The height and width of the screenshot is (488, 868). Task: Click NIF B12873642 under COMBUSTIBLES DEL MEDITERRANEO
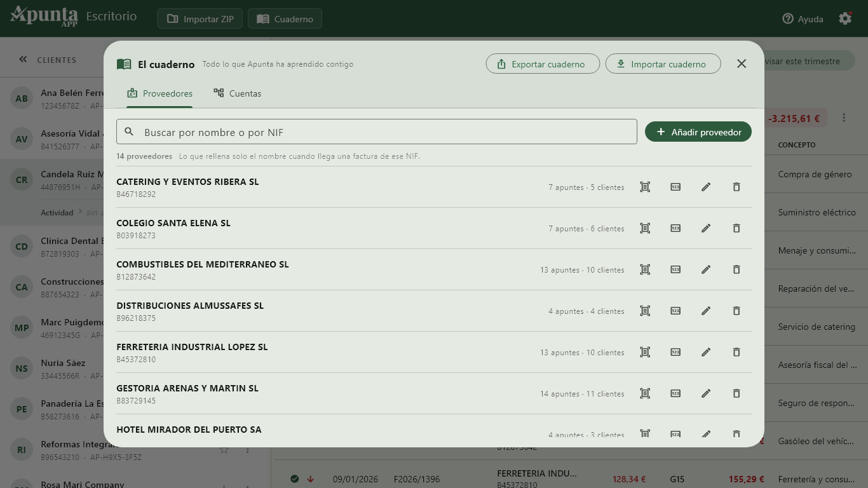point(136,277)
